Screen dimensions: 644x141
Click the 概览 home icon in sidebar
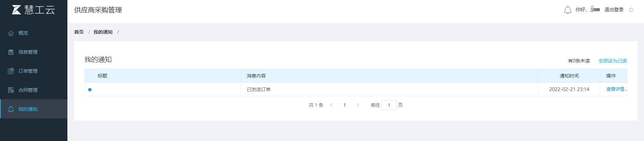pos(11,33)
